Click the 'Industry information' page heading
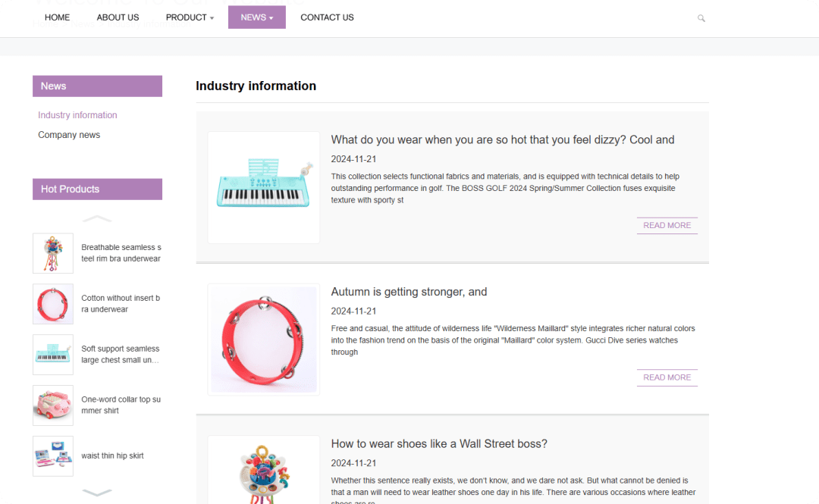The height and width of the screenshot is (504, 819). (256, 86)
